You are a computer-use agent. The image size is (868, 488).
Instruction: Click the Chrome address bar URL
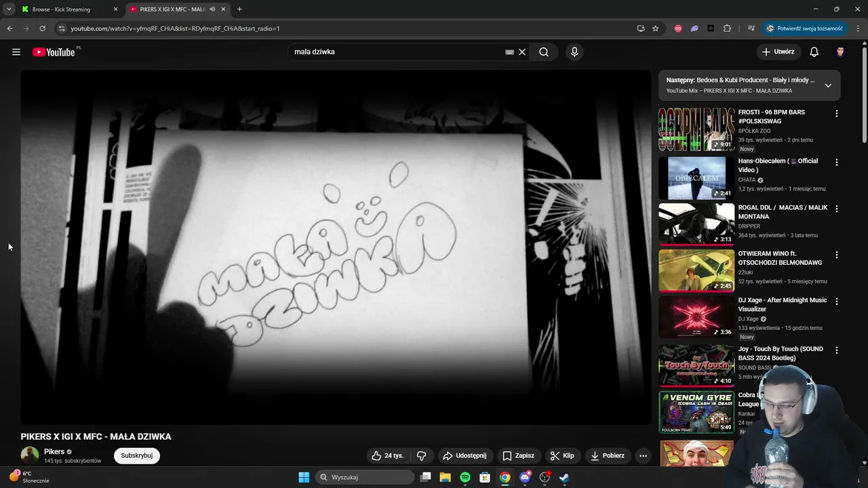point(175,28)
